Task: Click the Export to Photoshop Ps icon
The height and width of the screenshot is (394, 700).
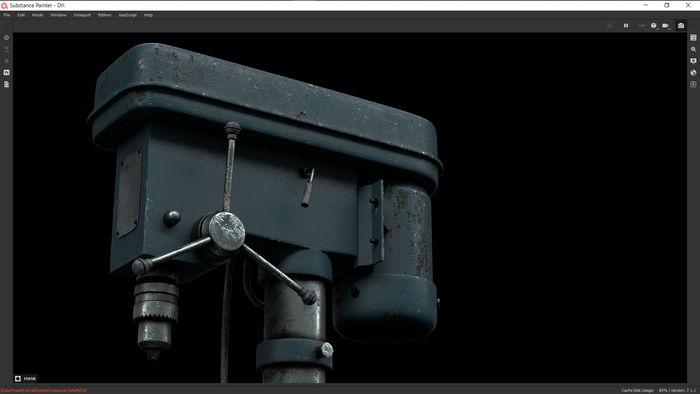Action: tap(6, 72)
